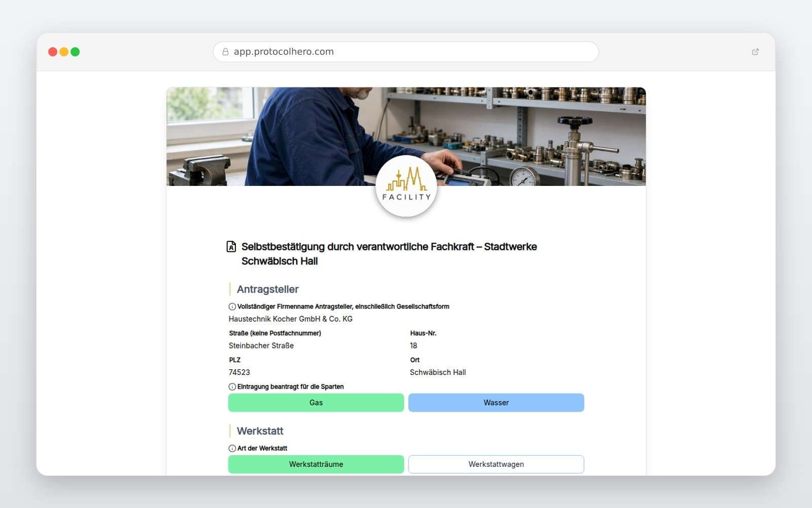
Task: Click the yellow minimize window button
Action: (x=64, y=52)
